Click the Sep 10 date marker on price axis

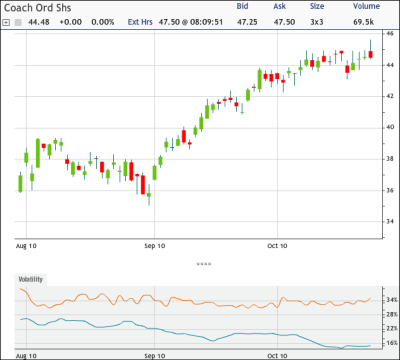point(155,246)
